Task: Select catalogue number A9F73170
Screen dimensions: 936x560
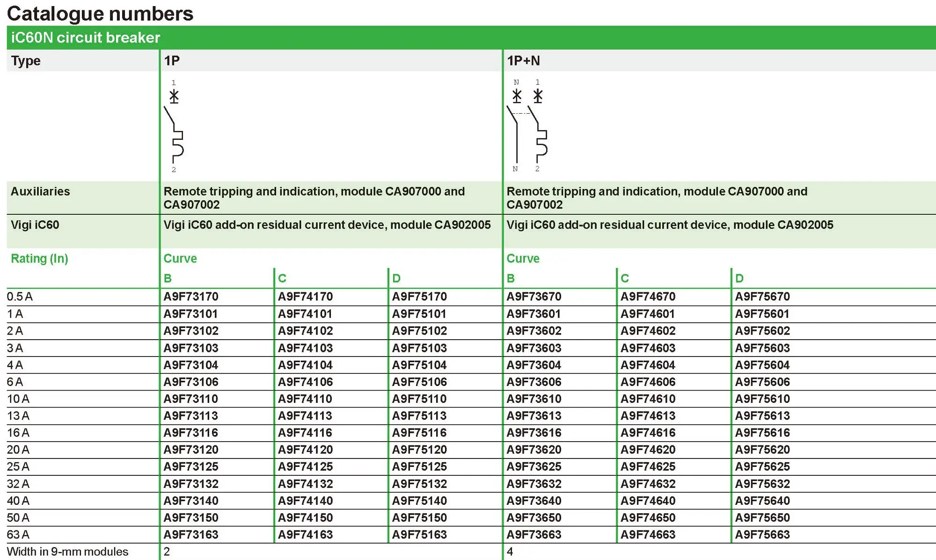Action: [191, 297]
